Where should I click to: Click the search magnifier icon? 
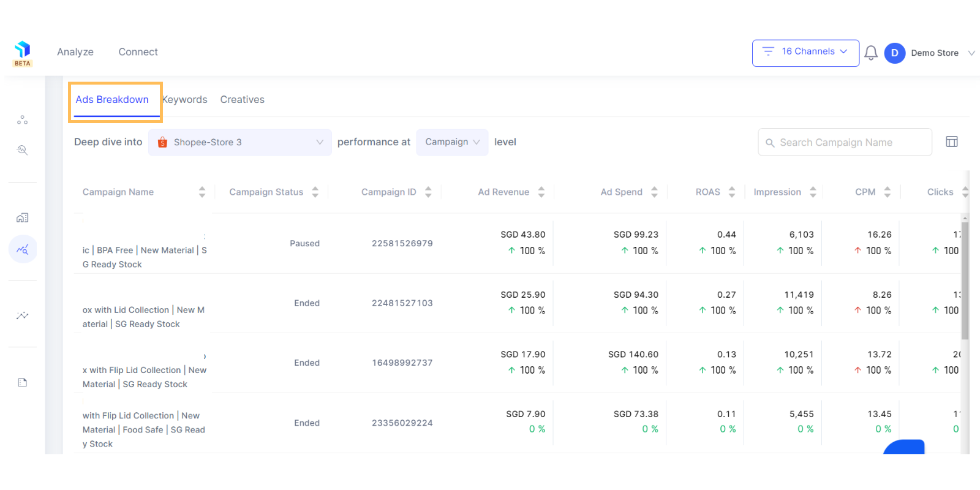click(770, 143)
